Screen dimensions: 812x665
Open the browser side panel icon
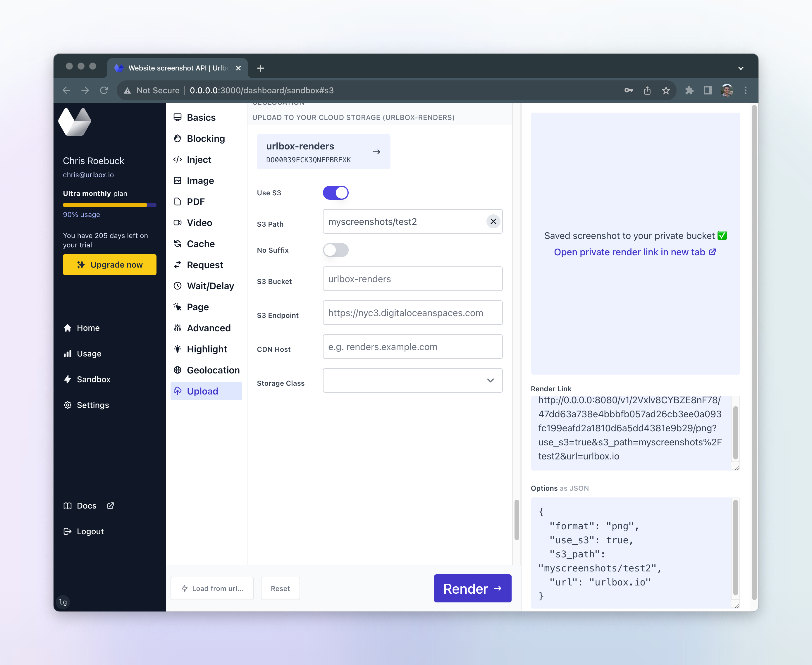[708, 90]
